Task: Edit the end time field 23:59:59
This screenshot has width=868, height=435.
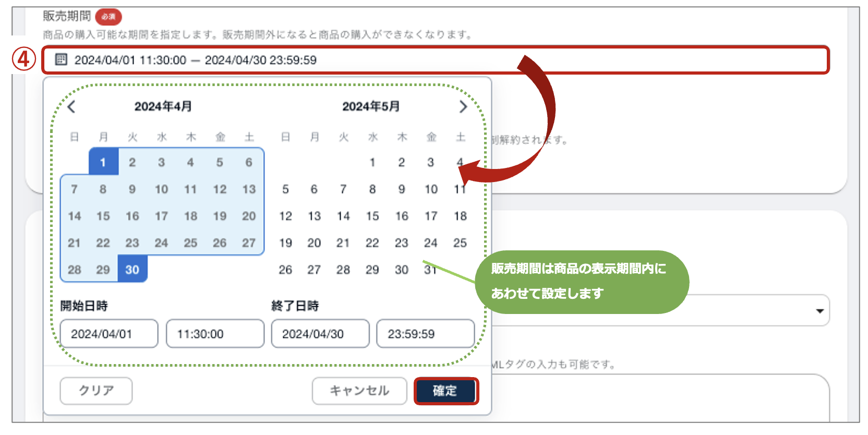Action: 425,334
